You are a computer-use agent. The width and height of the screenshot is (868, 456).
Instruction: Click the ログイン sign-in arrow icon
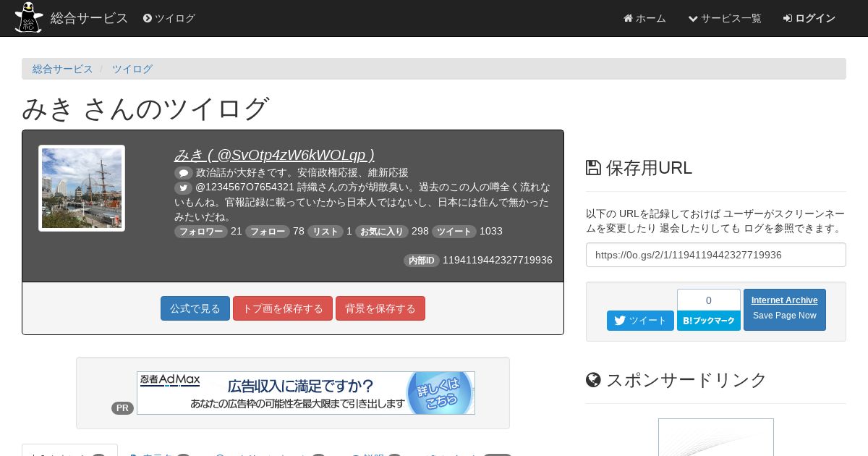[x=788, y=19]
